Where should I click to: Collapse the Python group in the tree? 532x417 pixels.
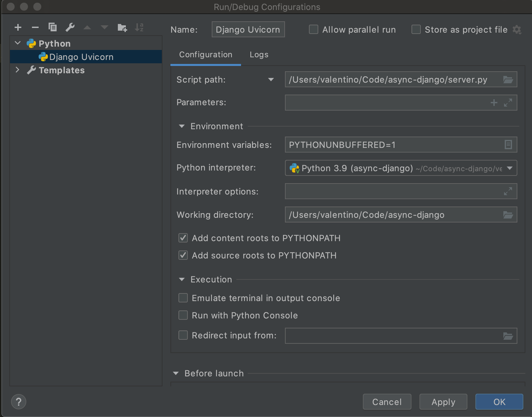point(18,43)
